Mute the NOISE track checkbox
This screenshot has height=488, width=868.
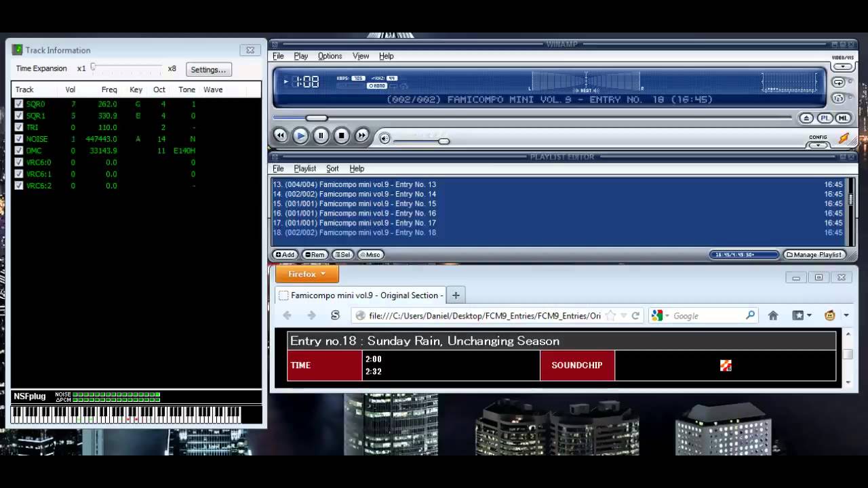(x=19, y=139)
